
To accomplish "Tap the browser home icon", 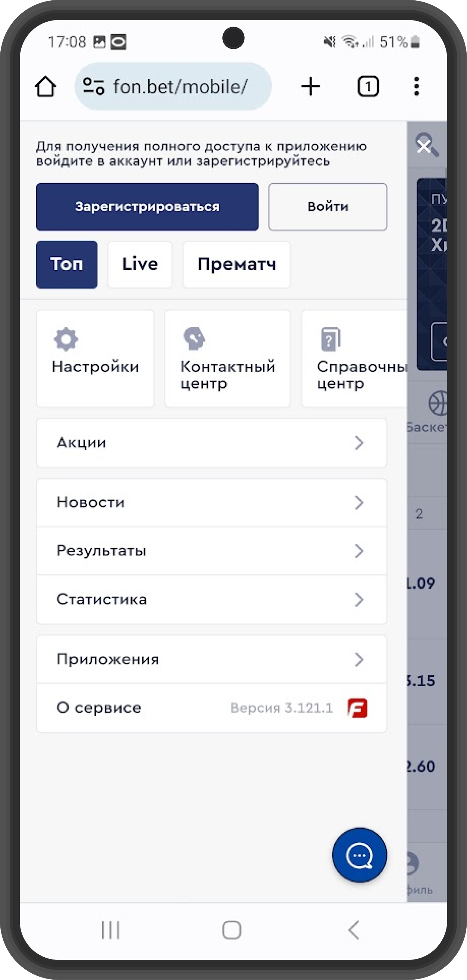I will point(46,87).
